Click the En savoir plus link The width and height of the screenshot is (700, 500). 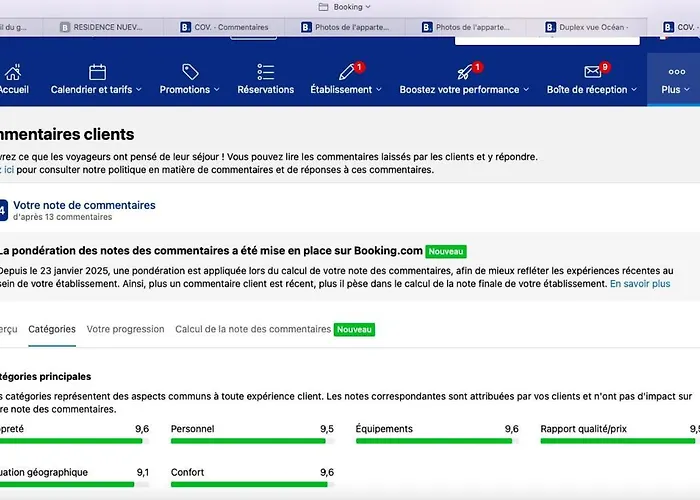[x=640, y=284]
